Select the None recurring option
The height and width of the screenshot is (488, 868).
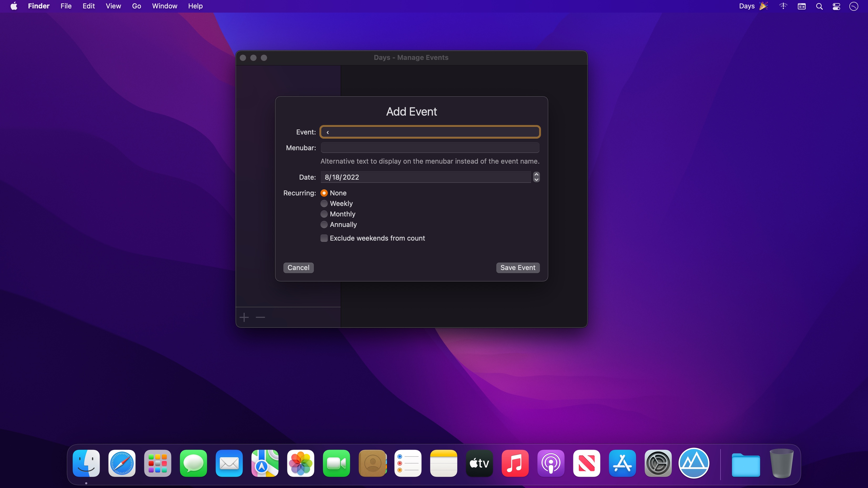point(324,193)
